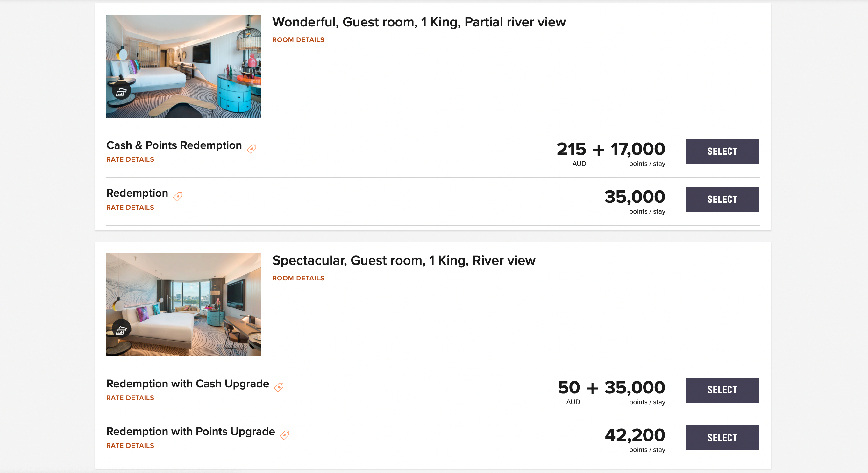Viewport: 868px width, 473px height.
Task: Select the 215 AUD + 17,000 points rate
Action: (x=722, y=152)
